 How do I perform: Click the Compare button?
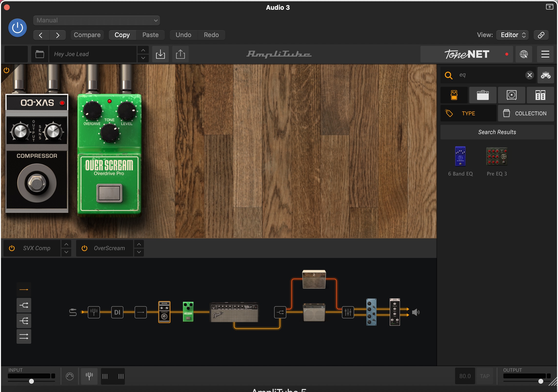[x=87, y=35]
